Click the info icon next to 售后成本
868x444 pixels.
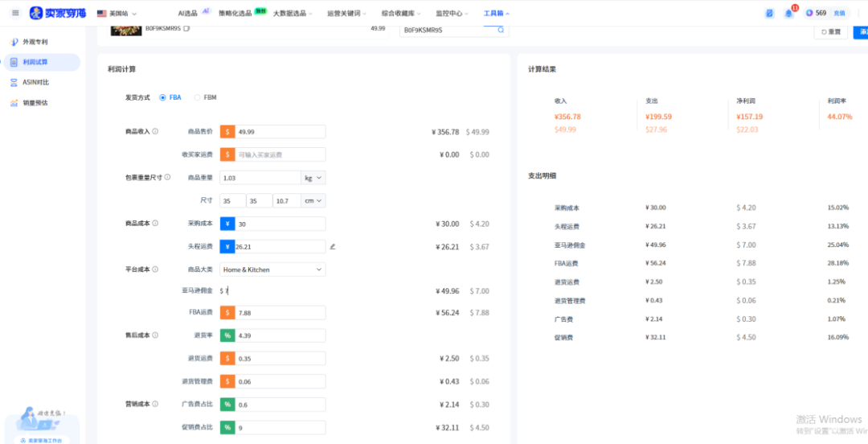tap(155, 335)
